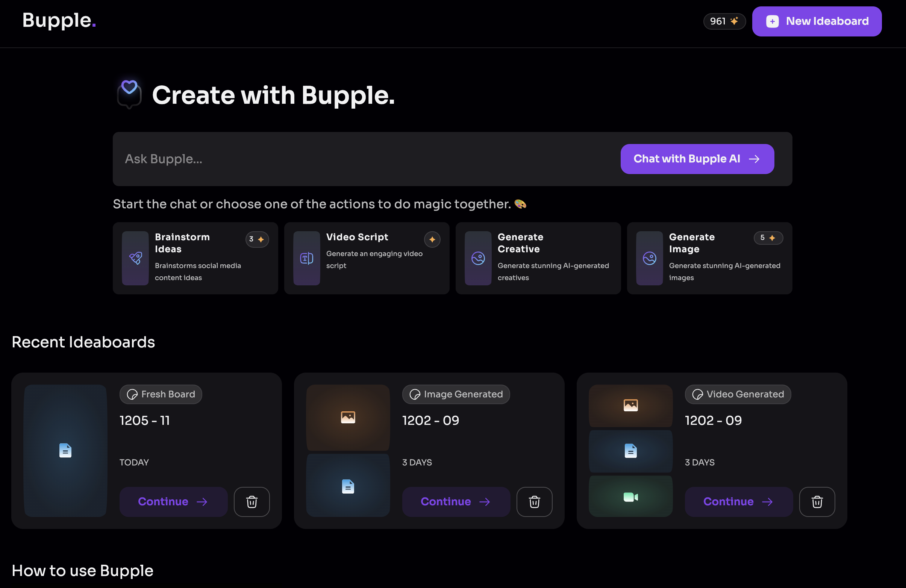906x588 pixels.
Task: Open the Generate Creative card
Action: click(x=538, y=258)
